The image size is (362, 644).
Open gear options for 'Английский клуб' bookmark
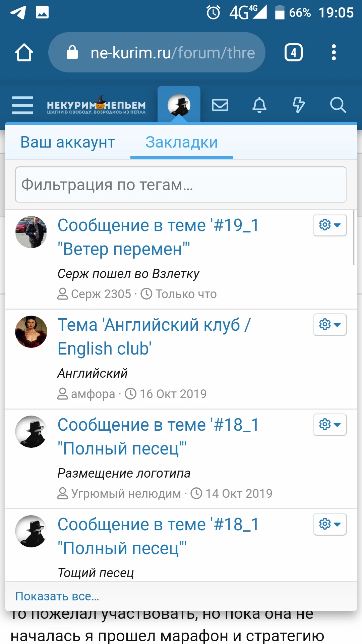(329, 324)
